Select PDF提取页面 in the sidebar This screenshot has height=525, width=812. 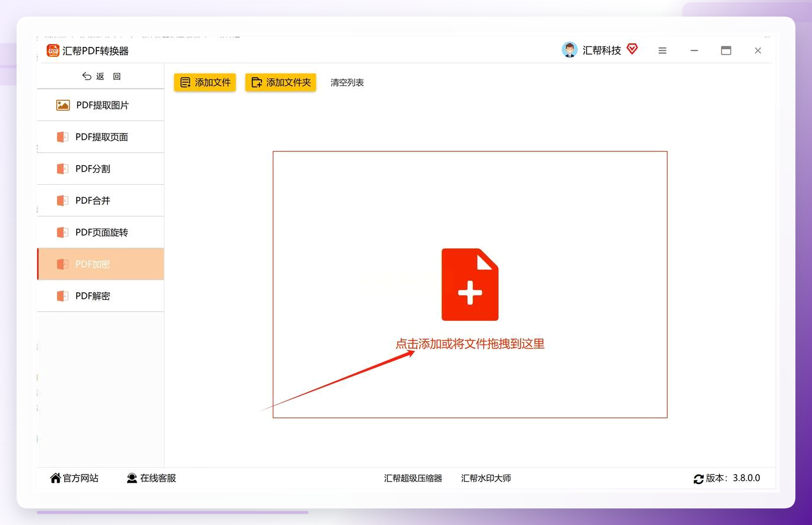pyautogui.click(x=100, y=137)
